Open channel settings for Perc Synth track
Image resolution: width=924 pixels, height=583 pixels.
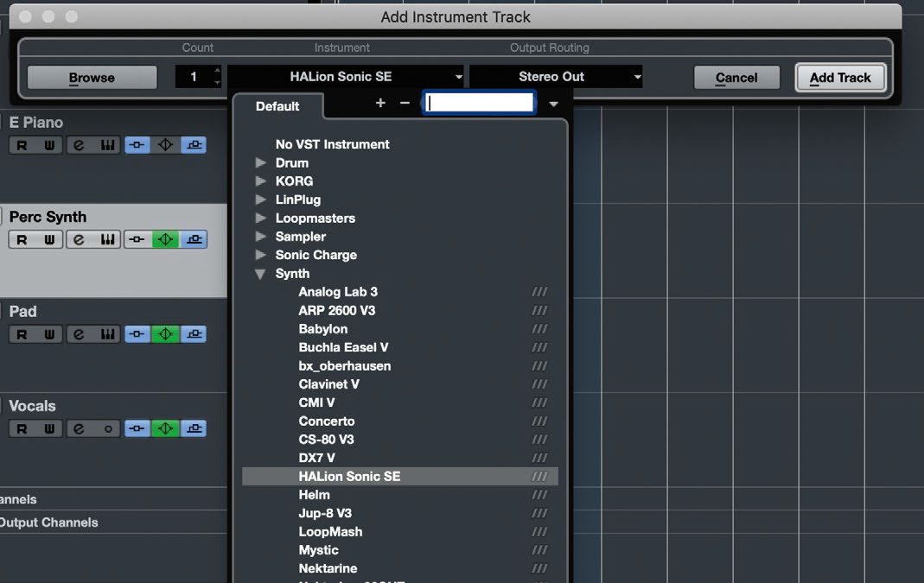click(x=79, y=240)
